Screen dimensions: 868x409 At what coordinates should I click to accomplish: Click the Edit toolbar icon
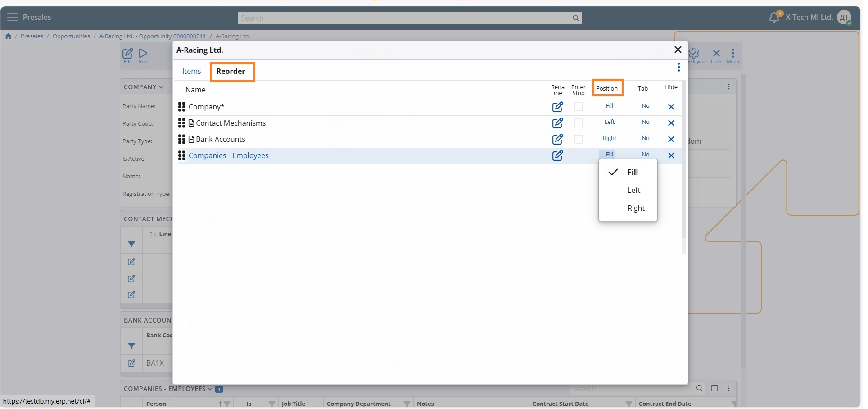click(x=128, y=56)
